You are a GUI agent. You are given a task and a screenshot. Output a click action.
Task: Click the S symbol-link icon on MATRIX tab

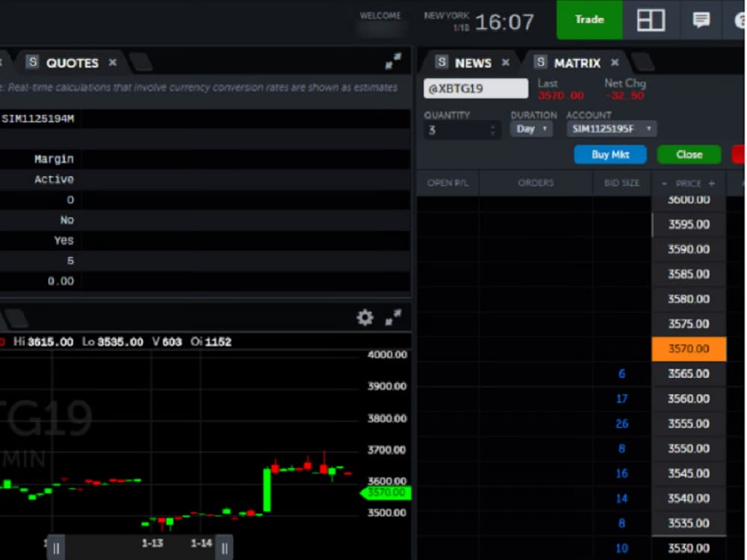(x=540, y=62)
